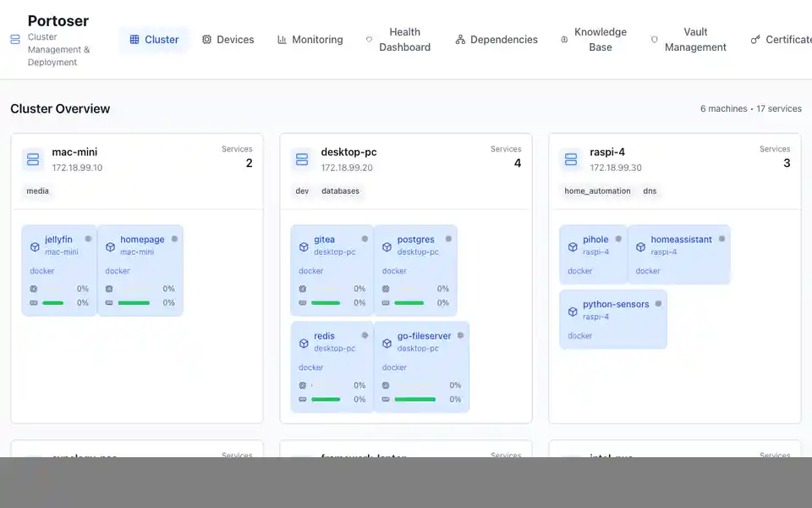Image resolution: width=812 pixels, height=508 pixels.
Task: Click the homepage package icon
Action: [x=110, y=246]
